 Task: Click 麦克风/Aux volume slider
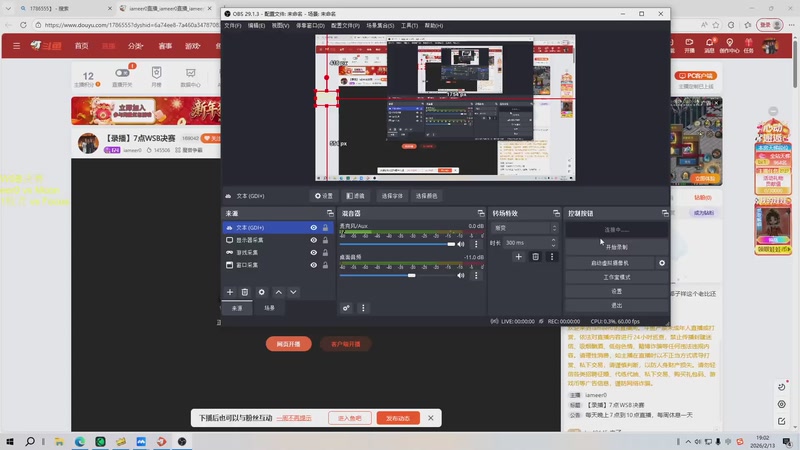pos(397,244)
